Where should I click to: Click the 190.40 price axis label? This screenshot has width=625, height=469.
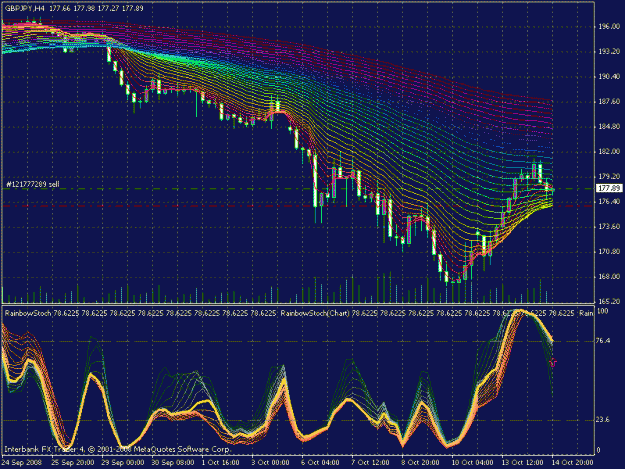pyautogui.click(x=609, y=77)
